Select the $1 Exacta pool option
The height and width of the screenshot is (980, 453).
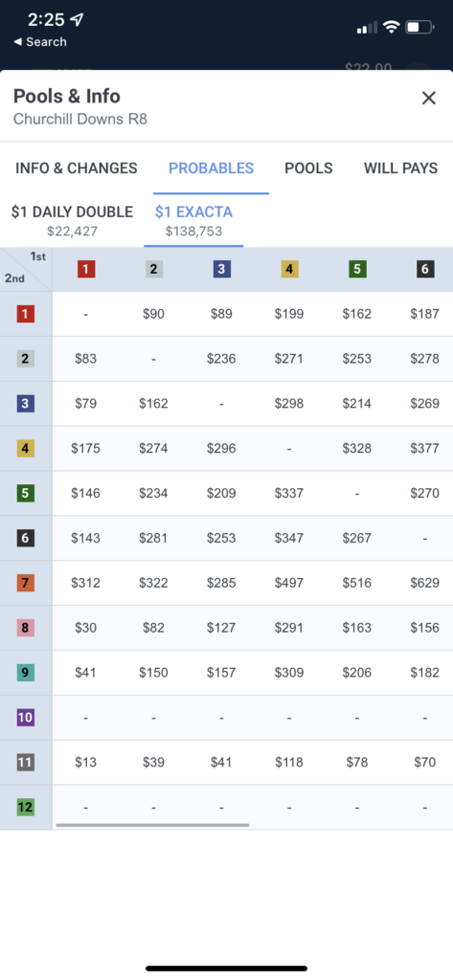click(194, 221)
